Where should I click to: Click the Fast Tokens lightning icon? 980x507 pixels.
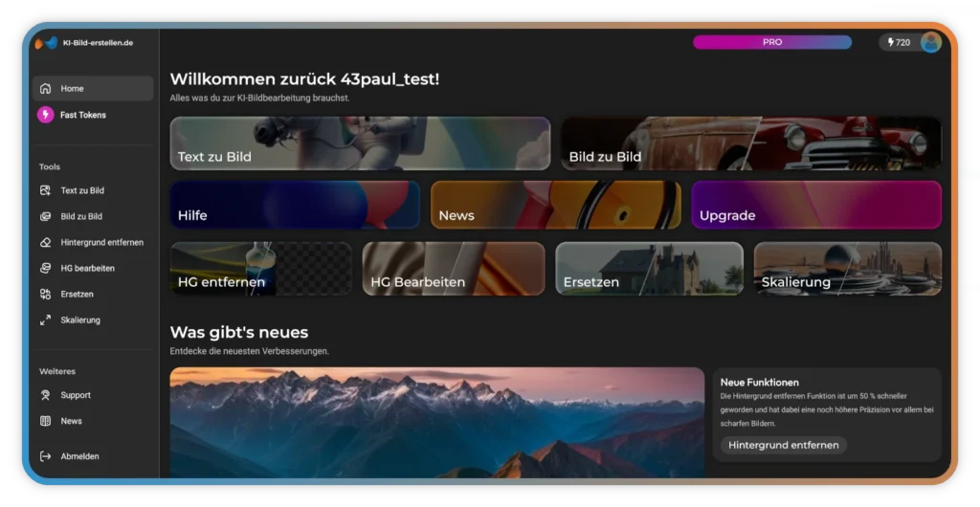click(45, 115)
